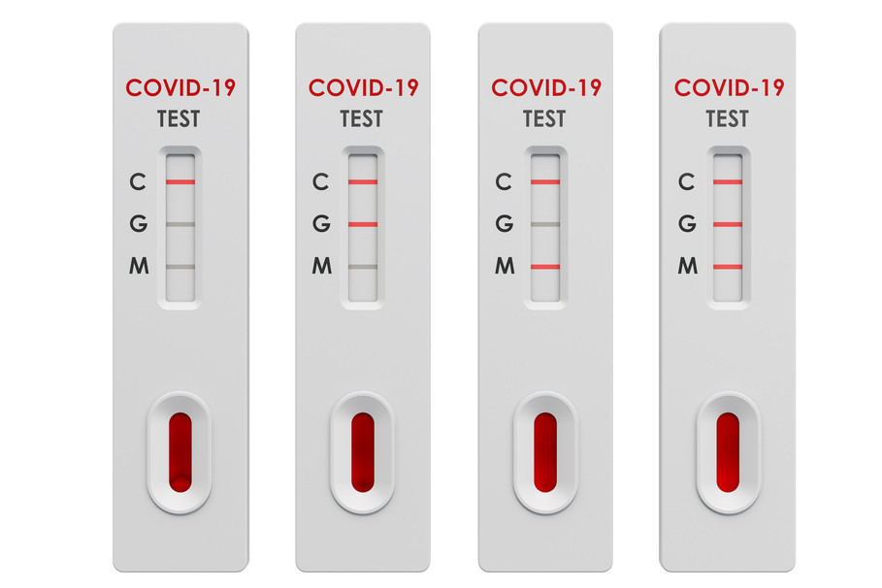
Task: Click the TEST label on second cassette
Action: click(361, 119)
